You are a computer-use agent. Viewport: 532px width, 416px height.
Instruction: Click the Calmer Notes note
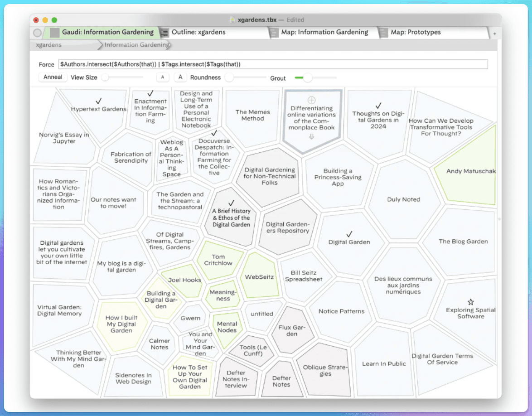pyautogui.click(x=160, y=344)
